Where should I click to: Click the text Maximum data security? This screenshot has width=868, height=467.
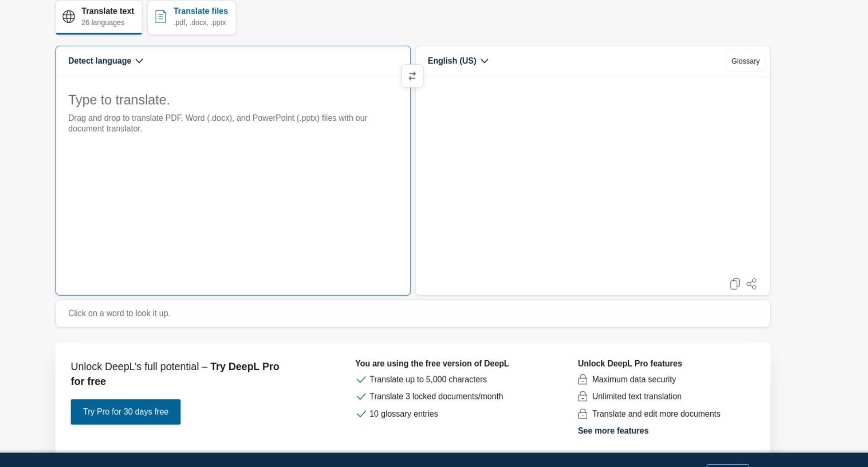[634, 379]
